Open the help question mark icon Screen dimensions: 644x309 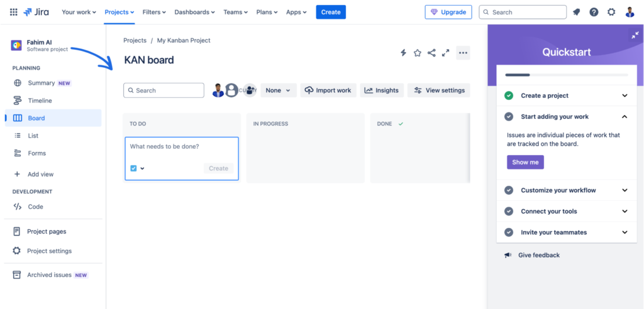point(594,13)
